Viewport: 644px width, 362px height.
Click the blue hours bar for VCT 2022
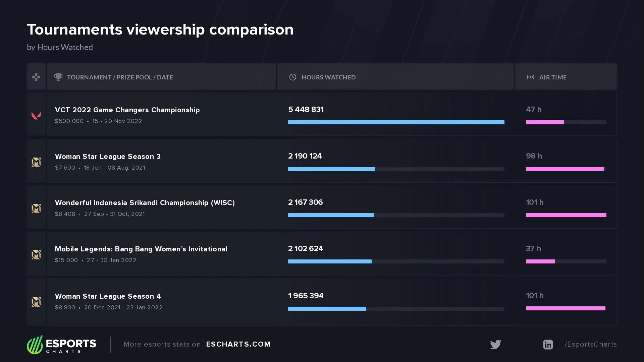pyautogui.click(x=396, y=122)
